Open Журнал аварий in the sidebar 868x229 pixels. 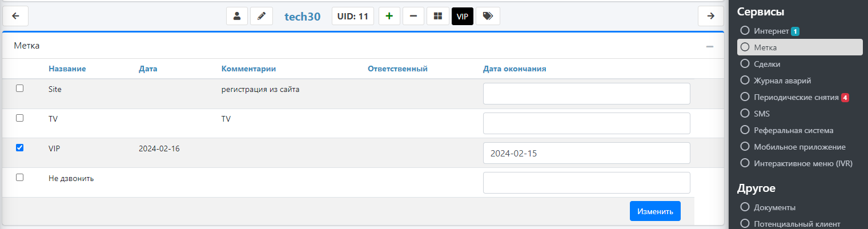[782, 81]
